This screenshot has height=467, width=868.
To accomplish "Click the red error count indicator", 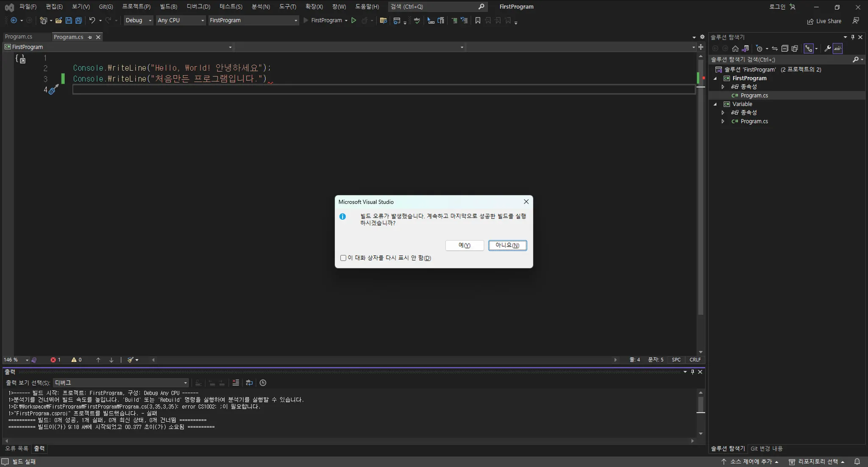I will [56, 360].
